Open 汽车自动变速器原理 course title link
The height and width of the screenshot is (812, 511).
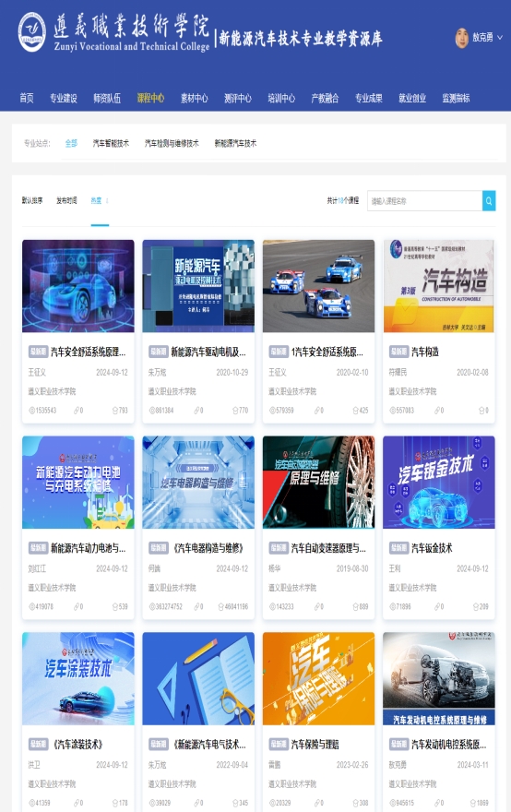[328, 548]
